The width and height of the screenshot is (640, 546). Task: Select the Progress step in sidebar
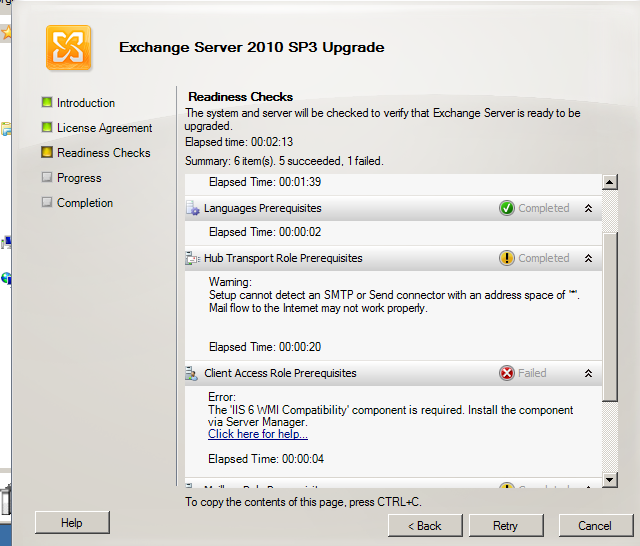79,178
